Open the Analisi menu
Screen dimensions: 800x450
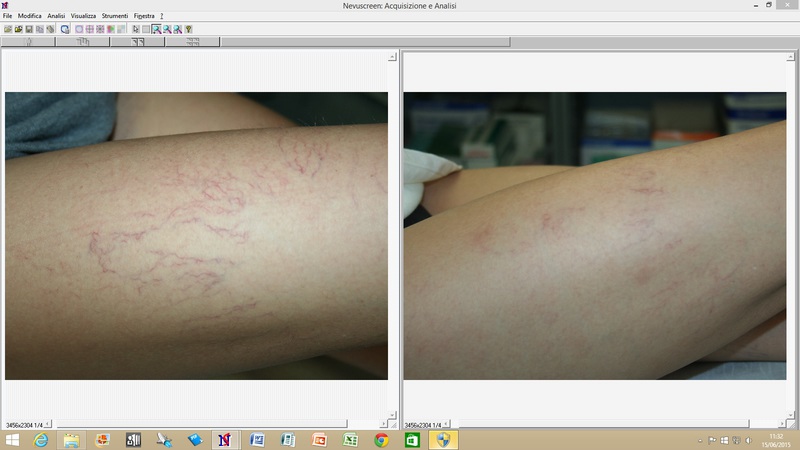(56, 16)
